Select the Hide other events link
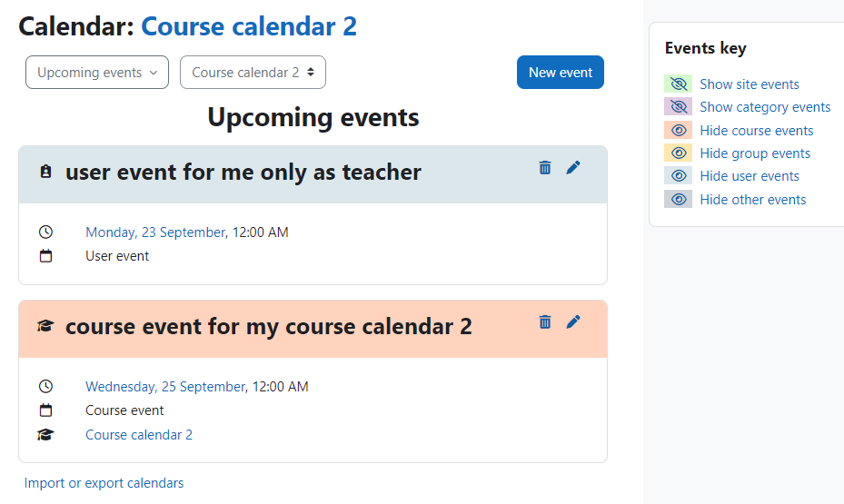The width and height of the screenshot is (844, 504). point(752,200)
